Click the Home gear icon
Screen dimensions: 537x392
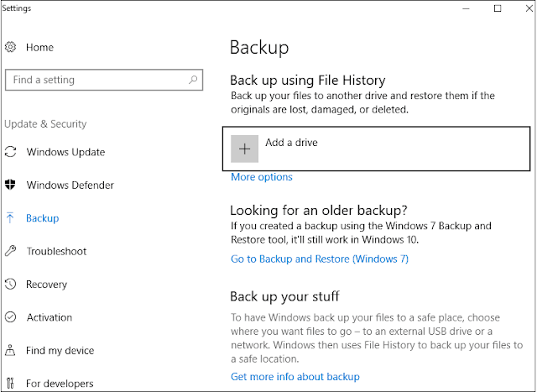click(10, 47)
